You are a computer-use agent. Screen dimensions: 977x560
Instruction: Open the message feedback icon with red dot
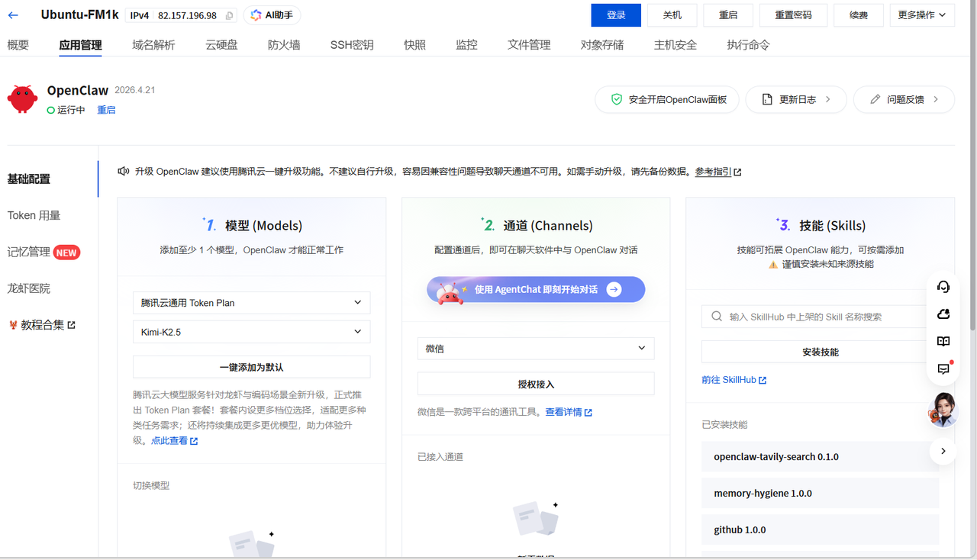[x=943, y=369]
